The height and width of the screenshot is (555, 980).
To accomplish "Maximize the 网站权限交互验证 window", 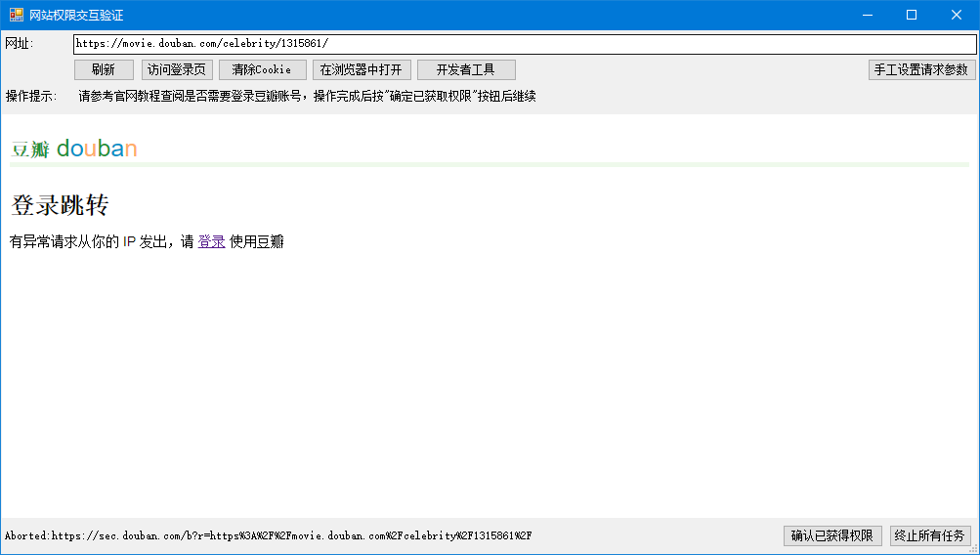I will coord(912,15).
